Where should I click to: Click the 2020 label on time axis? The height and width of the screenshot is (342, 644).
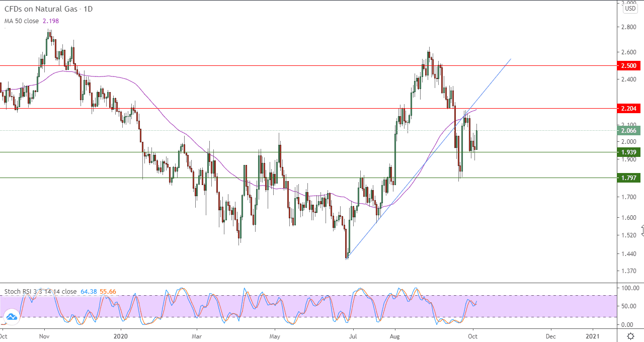coord(121,335)
